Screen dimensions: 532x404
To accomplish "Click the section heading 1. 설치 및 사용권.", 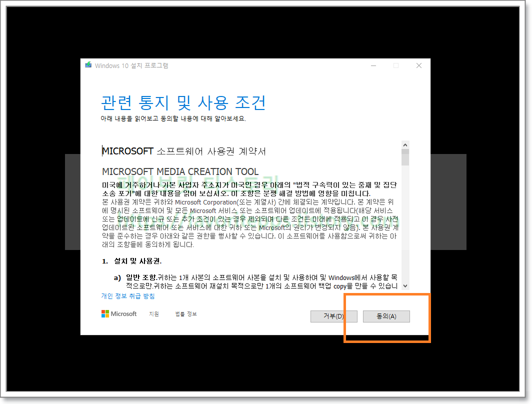I will [x=131, y=261].
